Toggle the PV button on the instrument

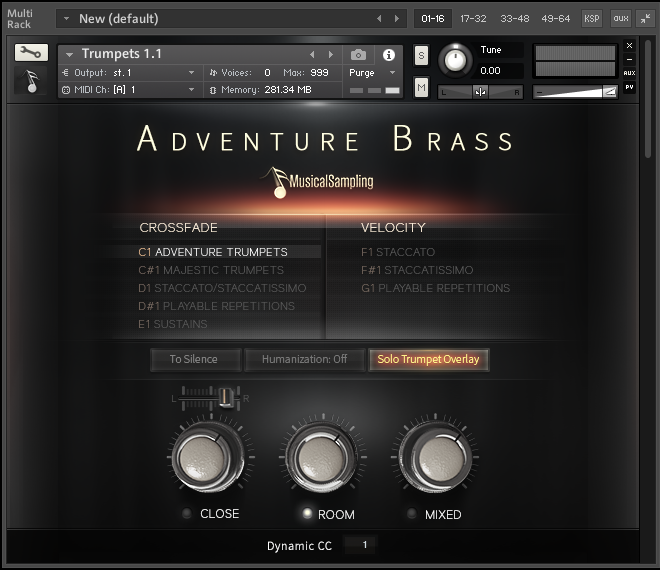coord(629,87)
